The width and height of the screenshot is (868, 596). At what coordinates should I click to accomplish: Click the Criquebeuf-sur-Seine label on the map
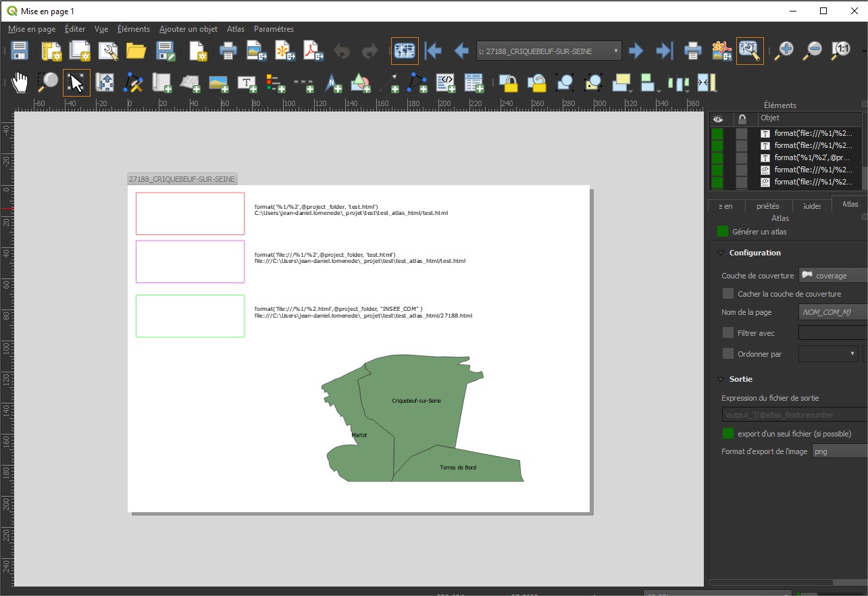click(416, 401)
